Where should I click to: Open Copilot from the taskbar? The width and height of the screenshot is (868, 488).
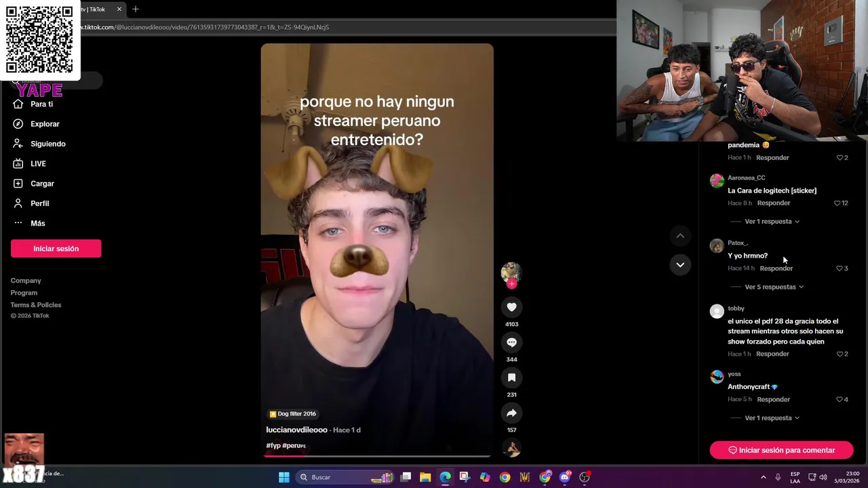(x=485, y=477)
